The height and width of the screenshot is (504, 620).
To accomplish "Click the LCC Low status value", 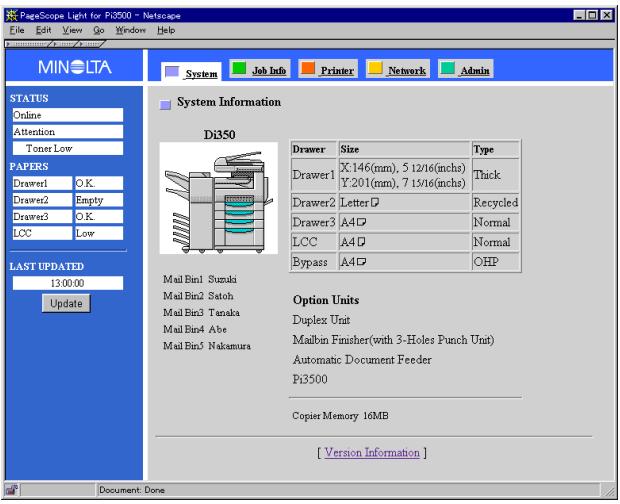I will pyautogui.click(x=99, y=233).
